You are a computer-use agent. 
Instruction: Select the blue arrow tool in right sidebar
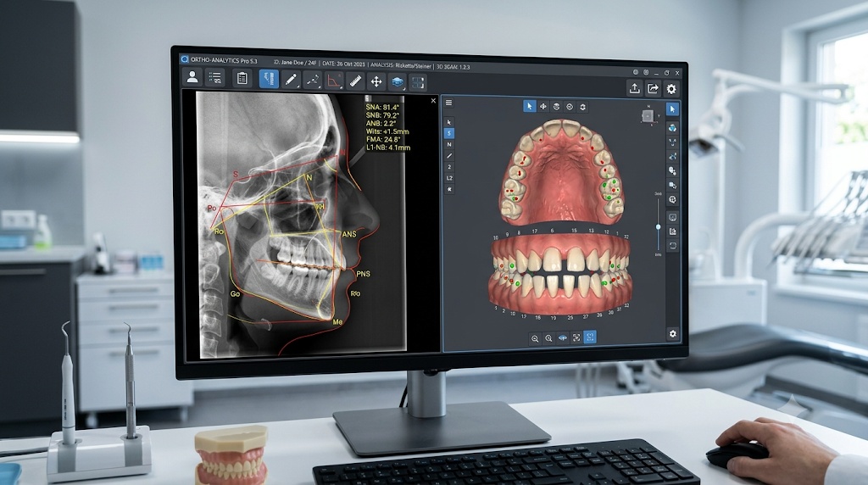pos(672,109)
